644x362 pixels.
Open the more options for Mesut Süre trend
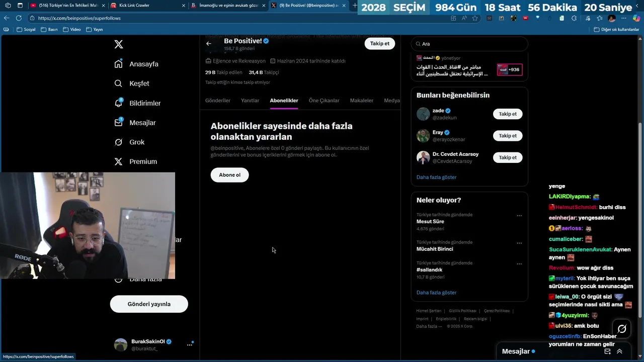coord(519,216)
